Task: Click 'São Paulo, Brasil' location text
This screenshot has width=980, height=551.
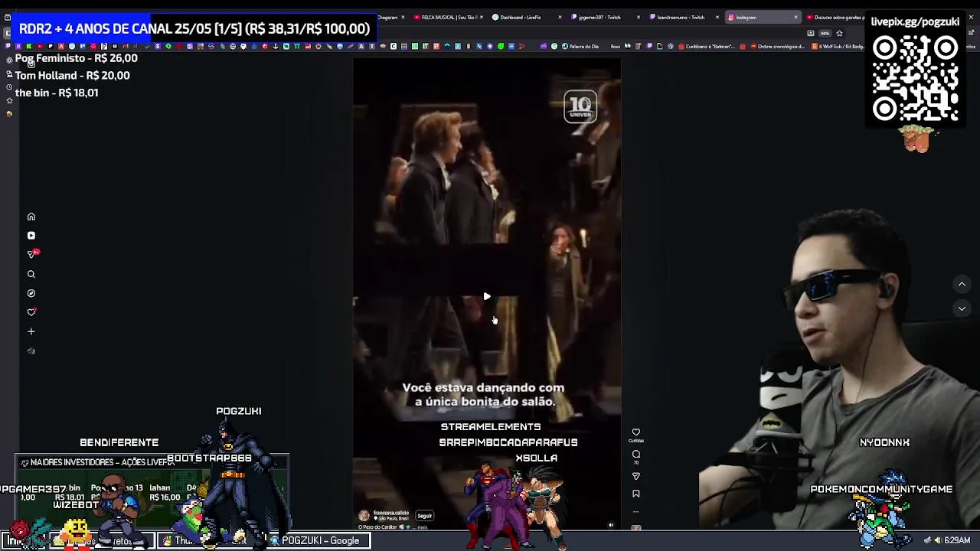Action: click(x=394, y=518)
